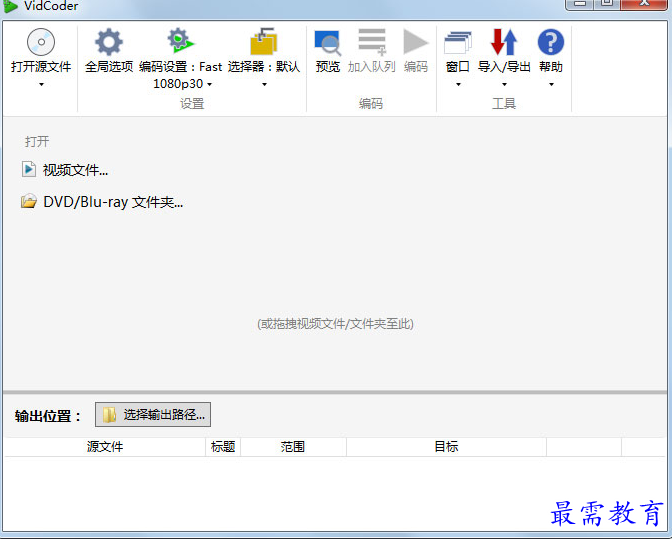This screenshot has height=545, width=672.
Task: Expand the 窗口 dropdown arrow
Action: [458, 84]
